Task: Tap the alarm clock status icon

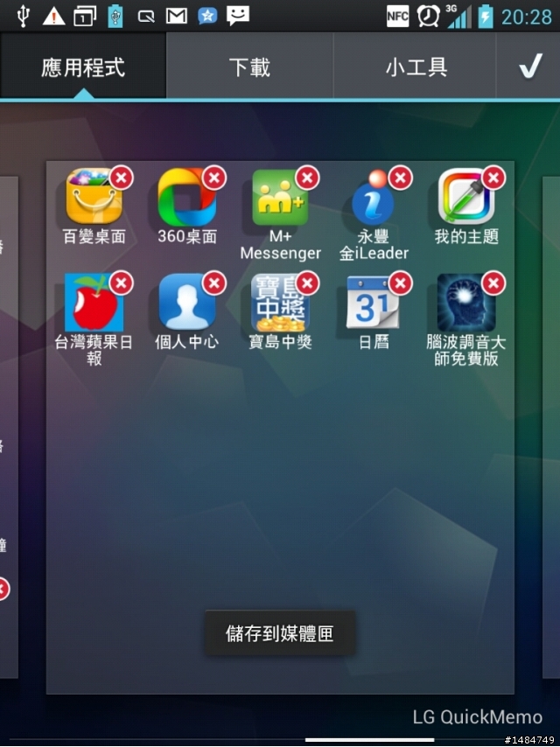Action: pyautogui.click(x=428, y=17)
